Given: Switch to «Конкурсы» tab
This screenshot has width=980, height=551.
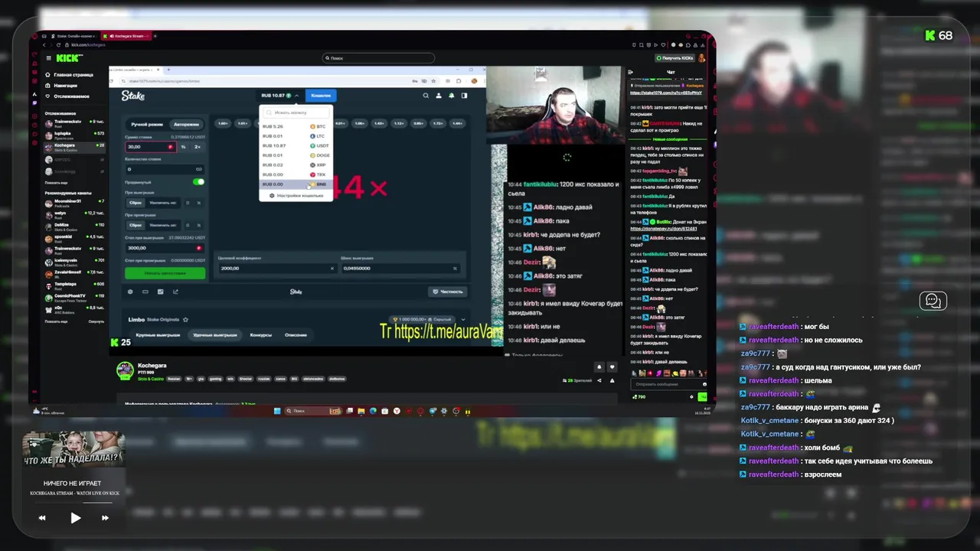Looking at the screenshot, I should click(x=260, y=335).
